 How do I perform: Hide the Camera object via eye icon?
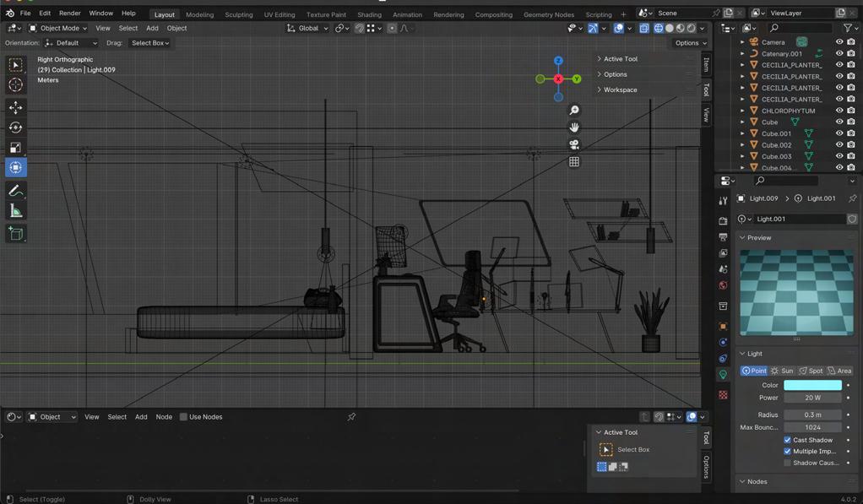point(839,42)
